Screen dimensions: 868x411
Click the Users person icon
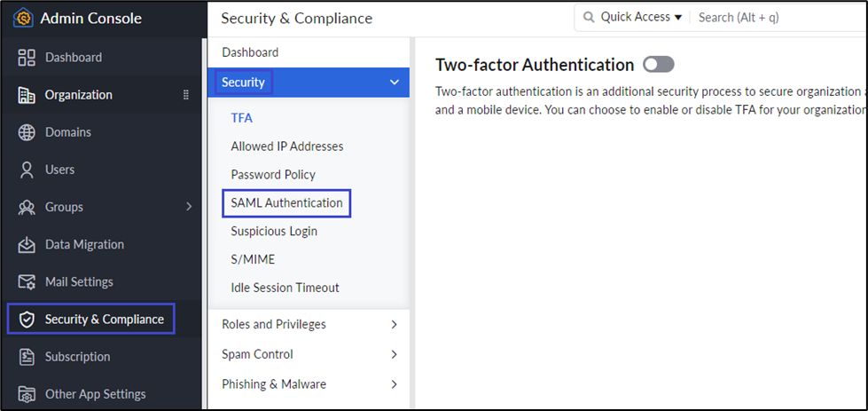[27, 170]
